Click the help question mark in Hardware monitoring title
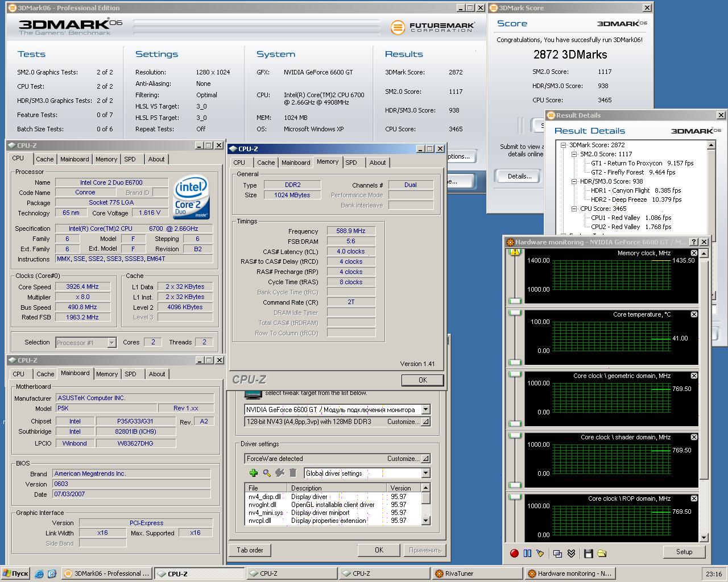728x582 pixels. click(x=693, y=242)
